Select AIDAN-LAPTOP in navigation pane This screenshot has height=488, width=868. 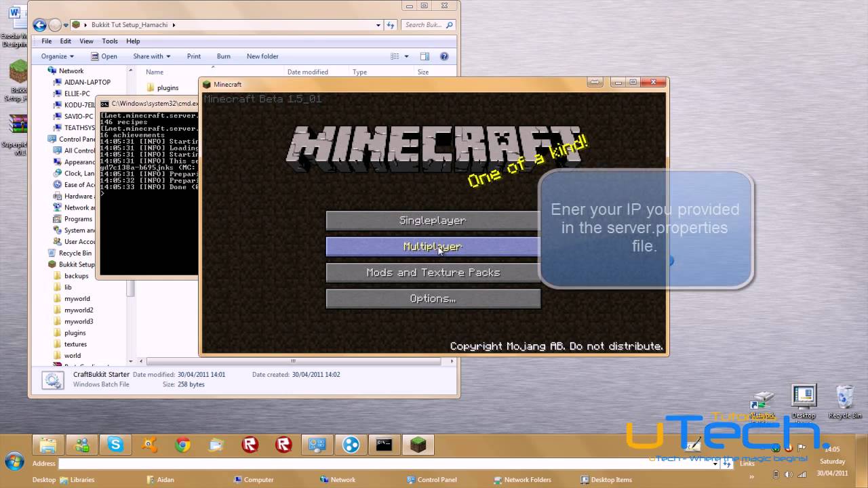[x=87, y=82]
